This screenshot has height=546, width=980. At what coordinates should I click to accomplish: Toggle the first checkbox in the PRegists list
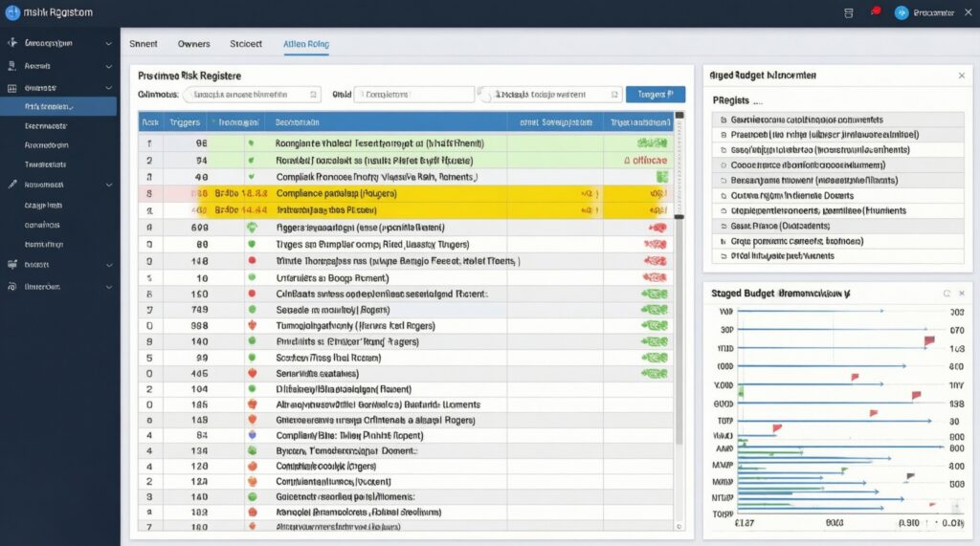pos(722,120)
